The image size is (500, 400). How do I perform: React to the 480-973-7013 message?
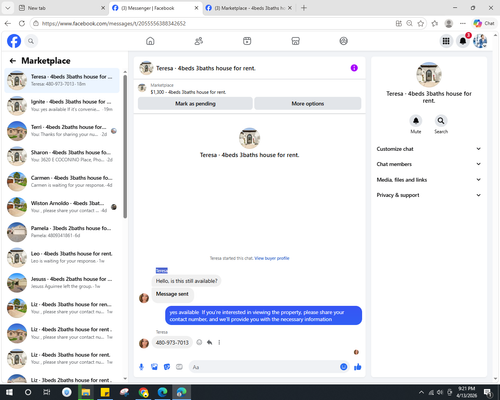point(199,342)
